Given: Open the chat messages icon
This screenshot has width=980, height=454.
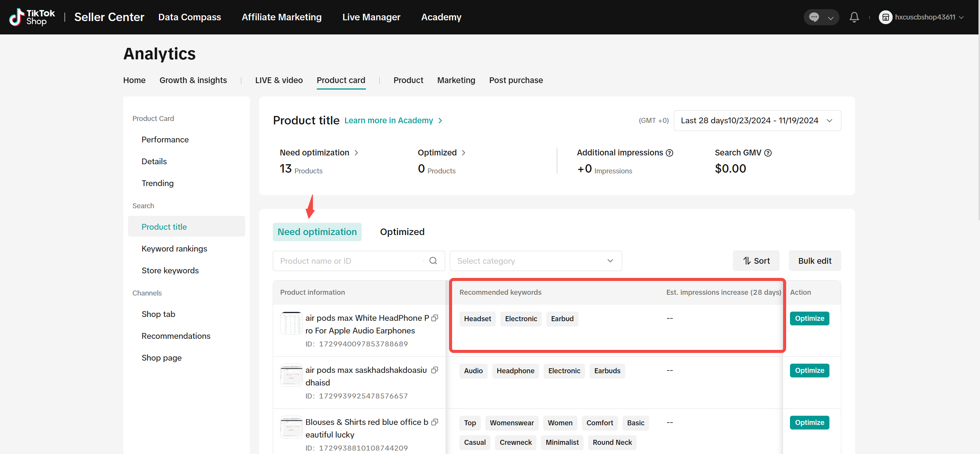Looking at the screenshot, I should click(x=814, y=17).
